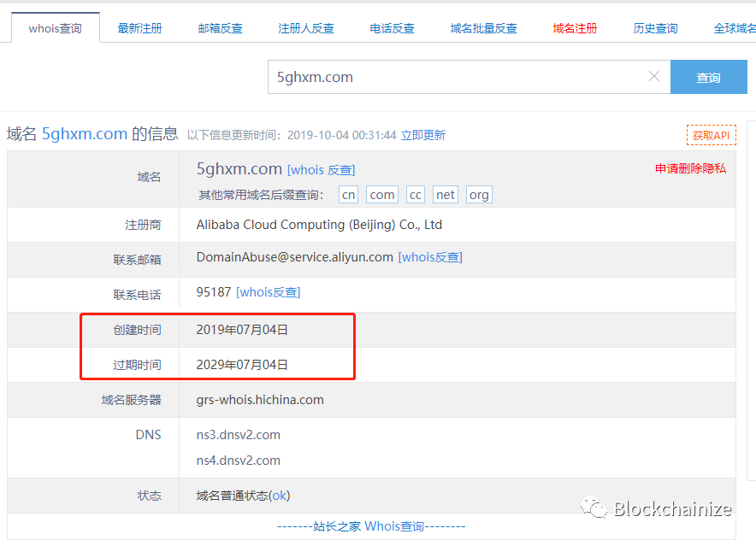756x540 pixels.
Task: Select server grs-whois.hichina.com
Action: [x=260, y=400]
